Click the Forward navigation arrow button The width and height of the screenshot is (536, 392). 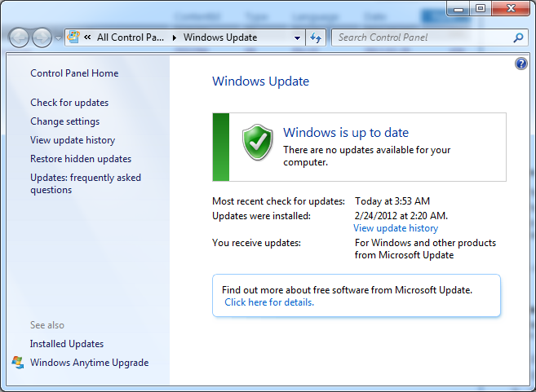click(42, 37)
